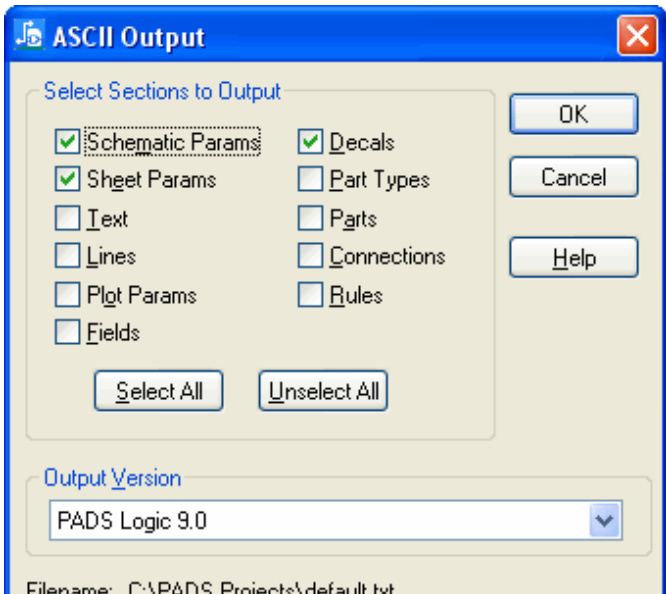The width and height of the screenshot is (666, 594).
Task: Select the Rules checkbox
Action: pyautogui.click(x=310, y=295)
